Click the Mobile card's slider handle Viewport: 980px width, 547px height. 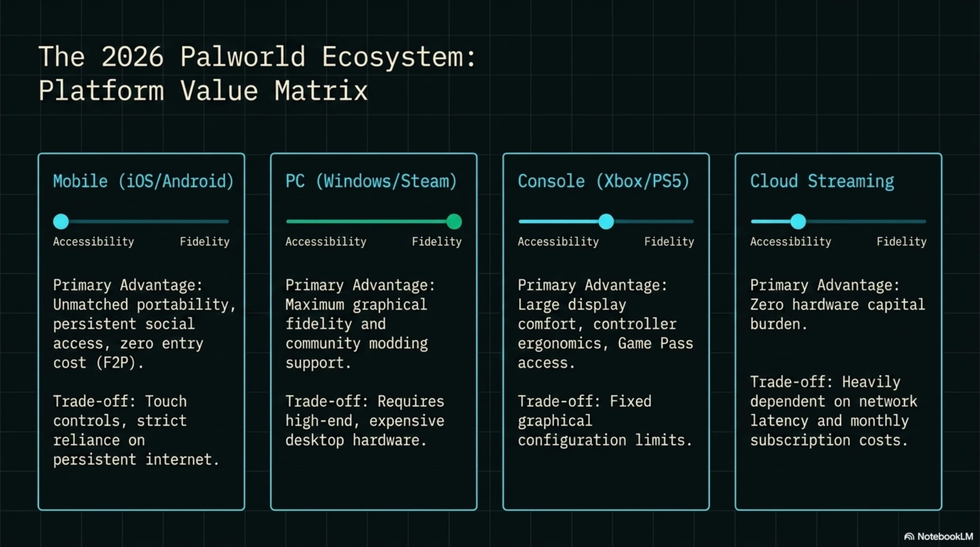[61, 221]
